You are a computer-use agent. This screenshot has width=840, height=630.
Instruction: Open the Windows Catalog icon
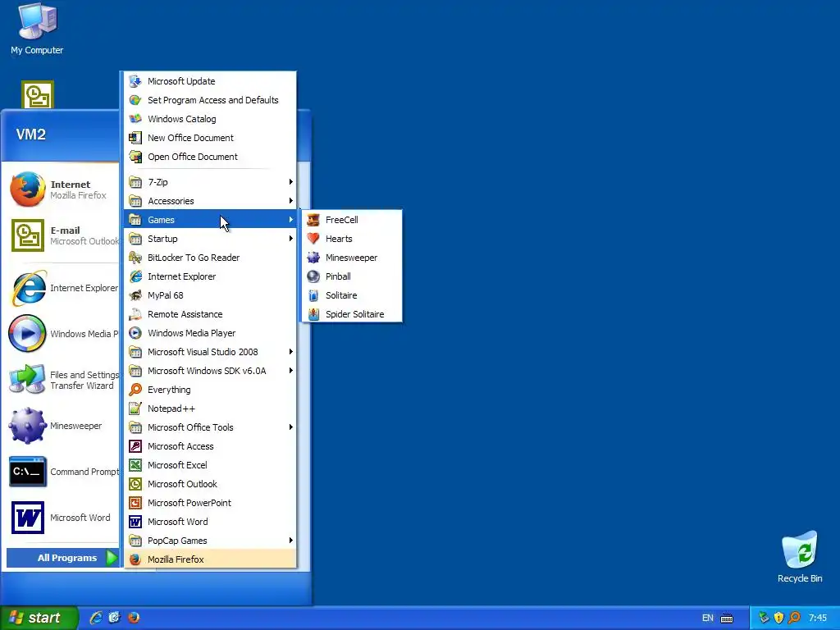[x=135, y=119]
